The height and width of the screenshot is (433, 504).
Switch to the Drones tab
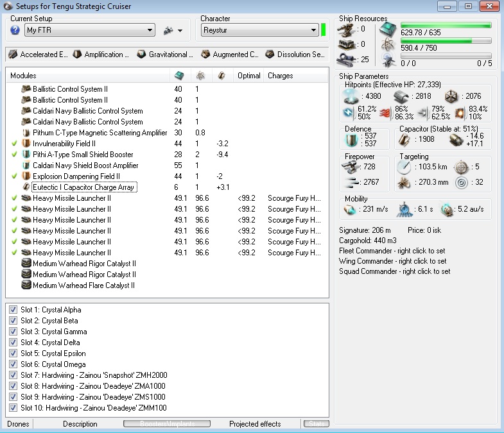(18, 424)
